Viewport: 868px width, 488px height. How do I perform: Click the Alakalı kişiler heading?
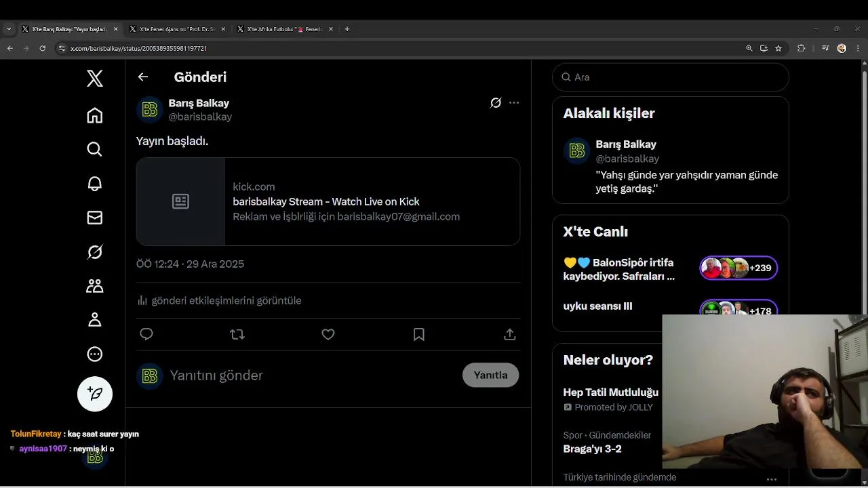tap(609, 113)
